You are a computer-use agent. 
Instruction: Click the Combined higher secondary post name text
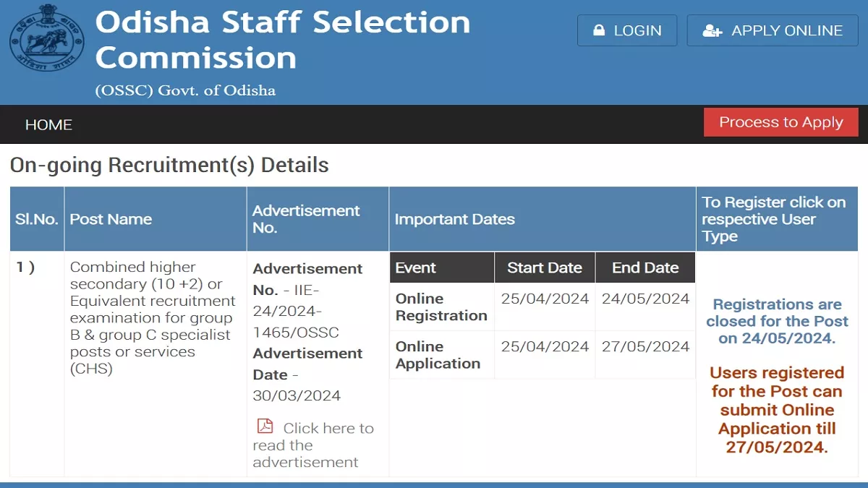tap(152, 318)
